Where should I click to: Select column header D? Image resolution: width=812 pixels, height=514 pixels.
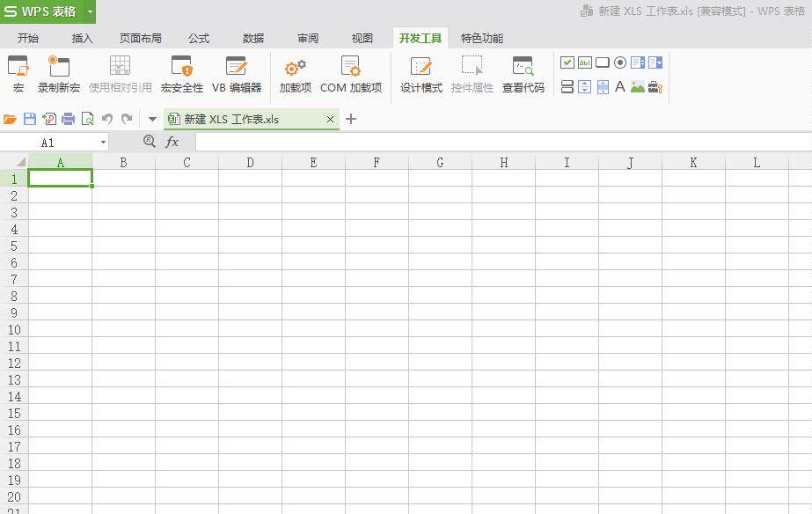coord(250,163)
